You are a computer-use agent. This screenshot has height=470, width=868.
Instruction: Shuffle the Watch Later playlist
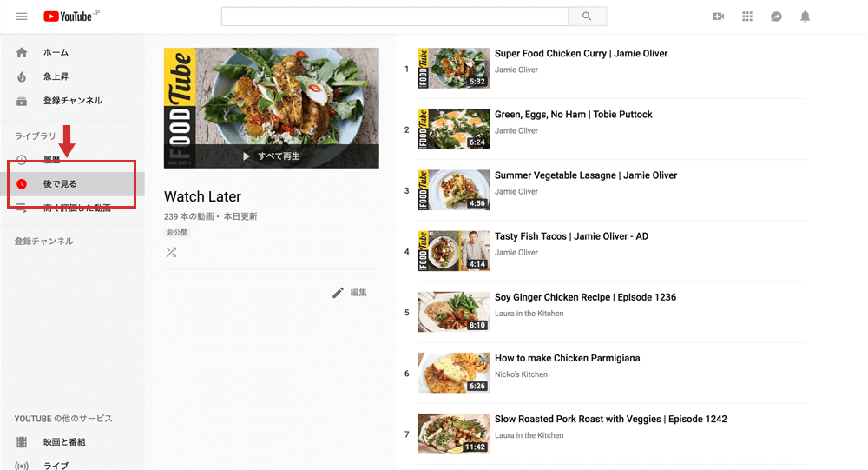(171, 252)
